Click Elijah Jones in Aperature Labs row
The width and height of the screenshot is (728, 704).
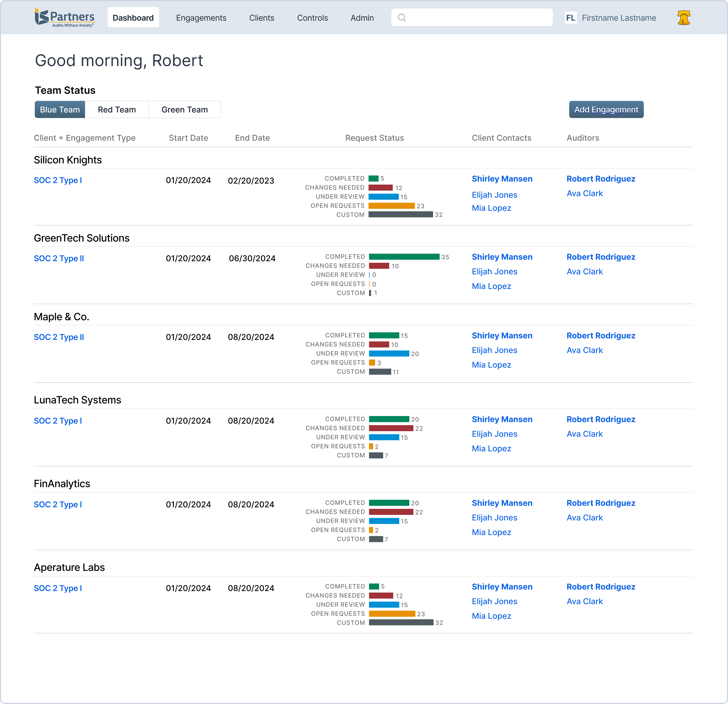coord(494,601)
